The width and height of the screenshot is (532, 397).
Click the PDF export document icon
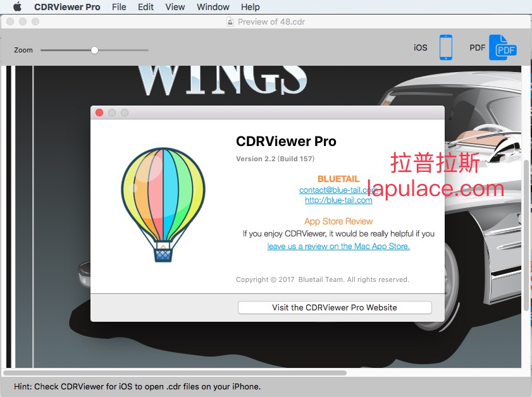[503, 48]
